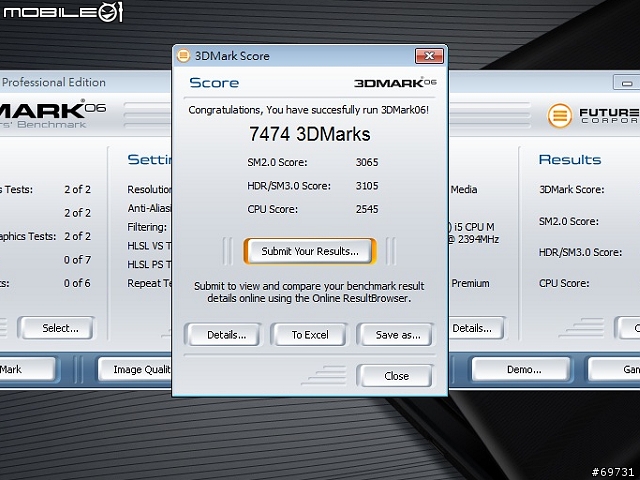Click the Save as... button
Screen dimensions: 640x480
tap(395, 335)
